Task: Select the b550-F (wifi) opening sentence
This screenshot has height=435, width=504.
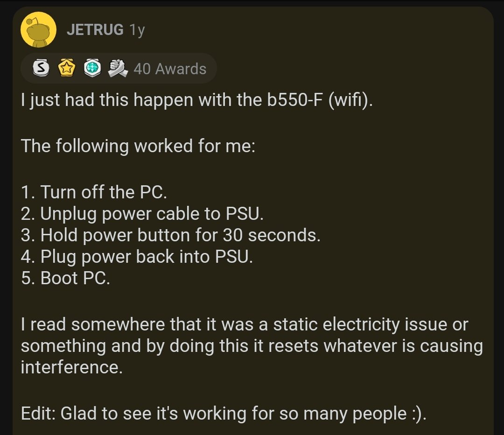Action: pyautogui.click(x=197, y=100)
